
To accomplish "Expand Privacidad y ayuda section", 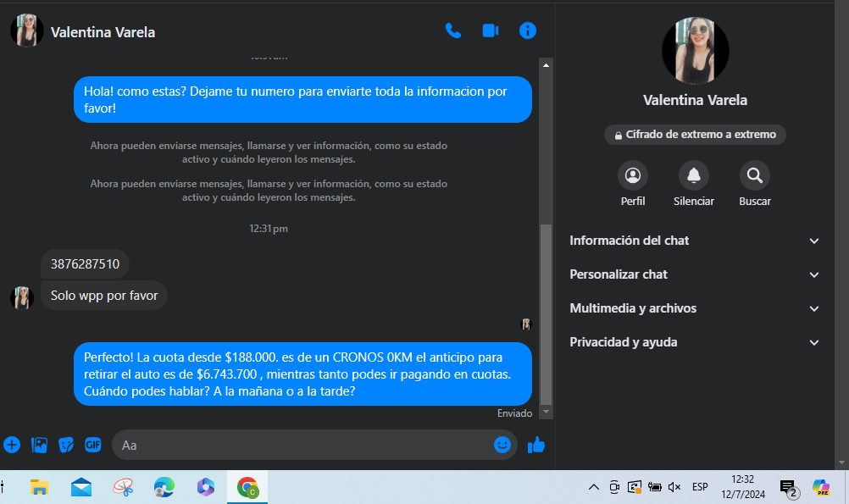I will click(x=695, y=342).
